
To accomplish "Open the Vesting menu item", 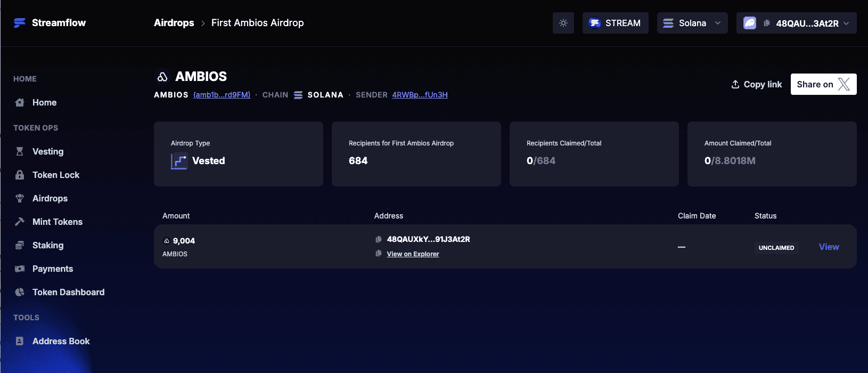I will tap(48, 151).
